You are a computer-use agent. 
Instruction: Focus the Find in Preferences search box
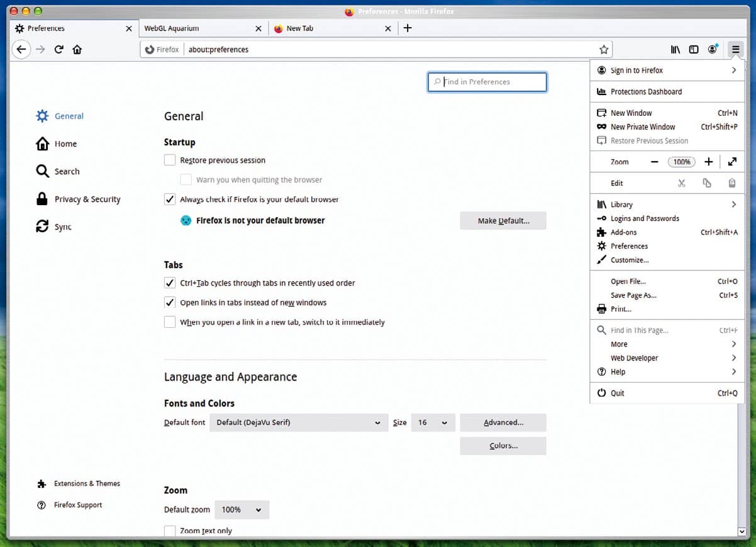coord(487,82)
